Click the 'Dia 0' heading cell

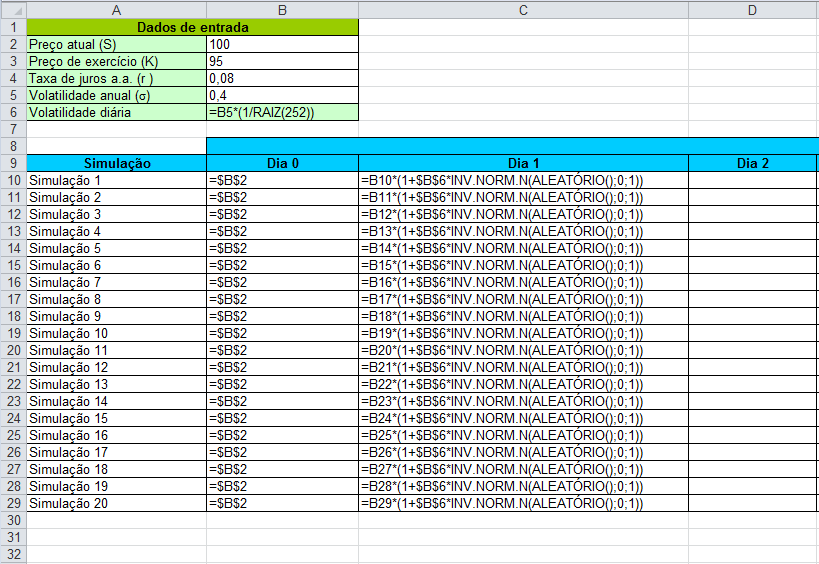coord(283,163)
